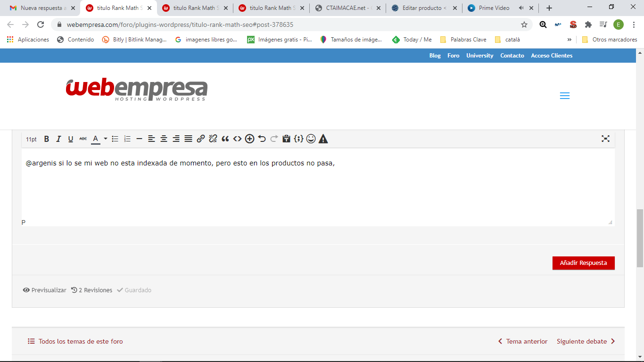Screen dimensions: 644x362
Task: Open the media control icon
Action: (603, 25)
